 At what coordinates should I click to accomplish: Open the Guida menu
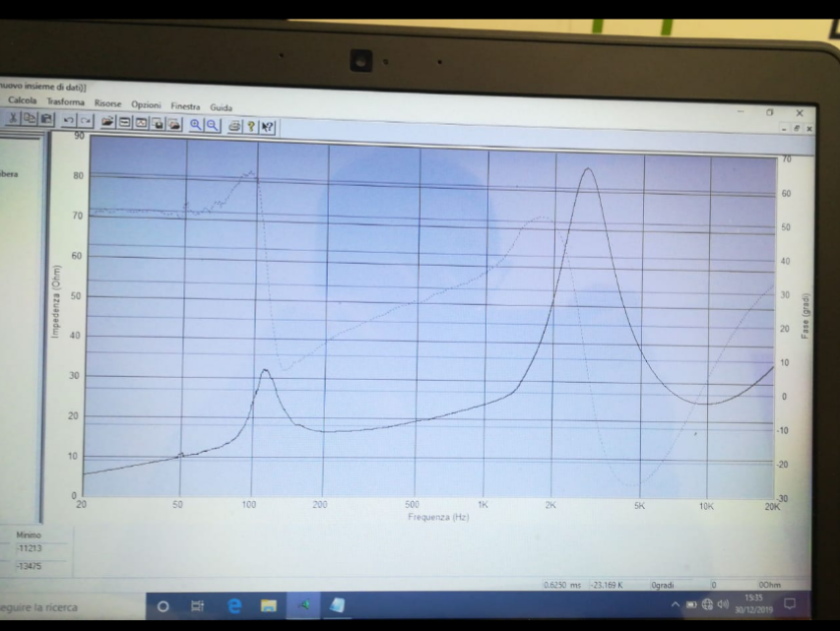pyautogui.click(x=221, y=107)
